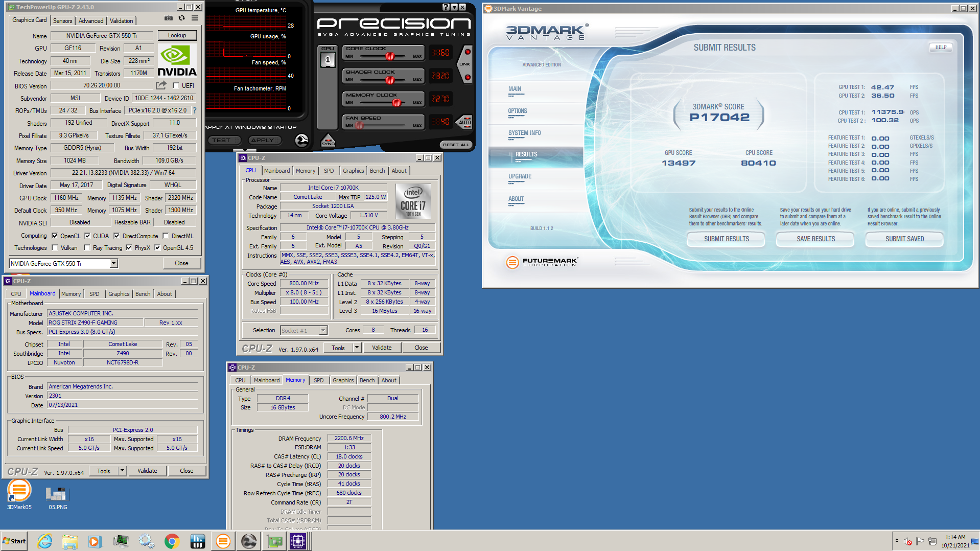980x551 pixels.
Task: Click the Precision help question mark icon
Action: [446, 7]
